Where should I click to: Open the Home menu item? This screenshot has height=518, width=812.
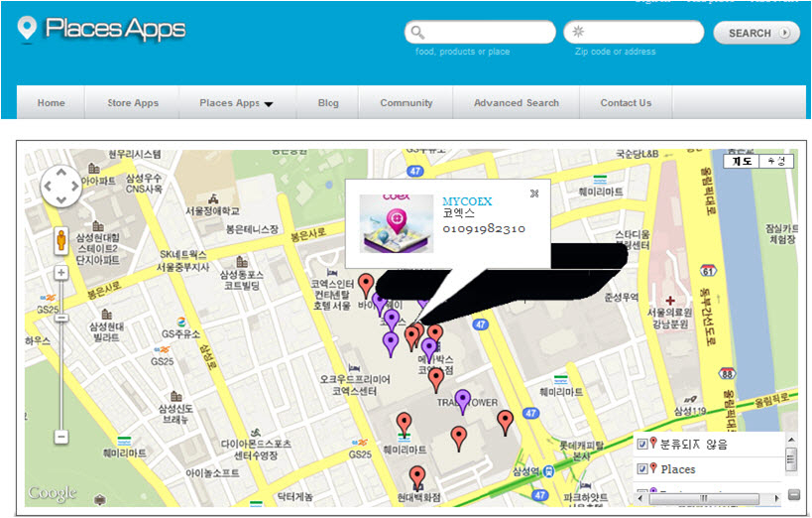pos(52,102)
